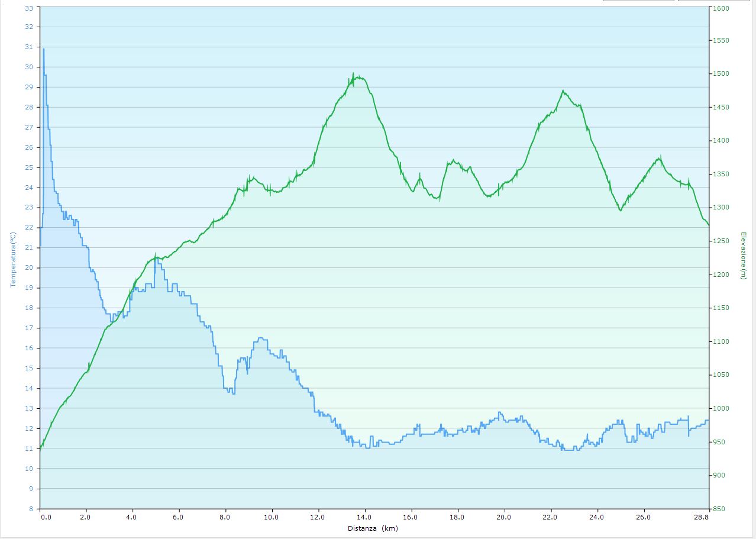Click the 0.0 distance axis label
The height and width of the screenshot is (539, 756).
click(46, 517)
